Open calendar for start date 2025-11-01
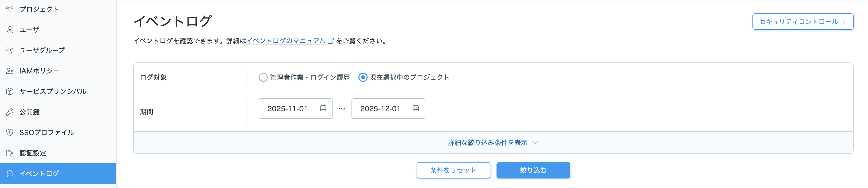Image resolution: width=868 pixels, height=188 pixels. coord(323,108)
